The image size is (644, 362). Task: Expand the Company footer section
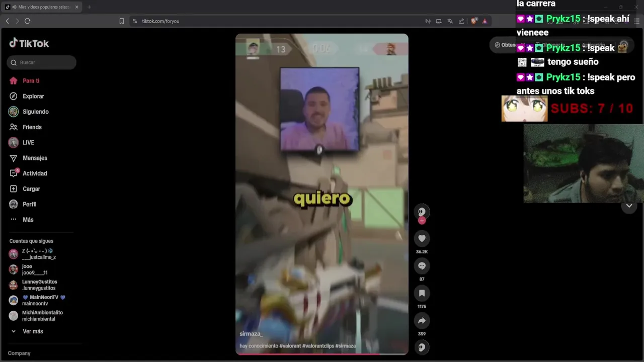pos(19,353)
